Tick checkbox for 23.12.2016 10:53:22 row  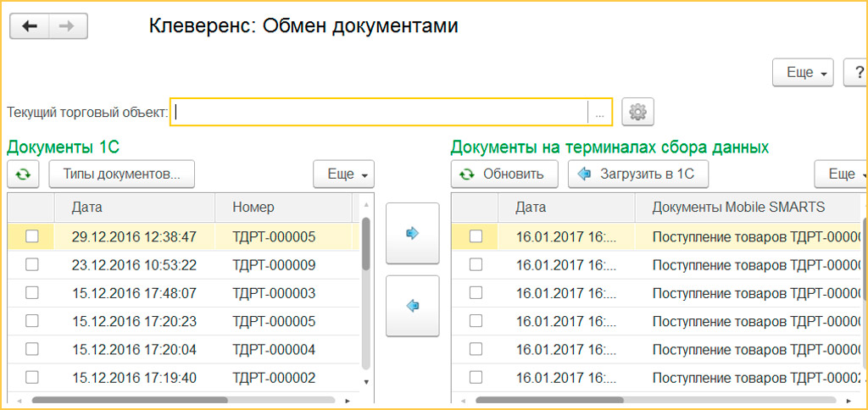[32, 265]
